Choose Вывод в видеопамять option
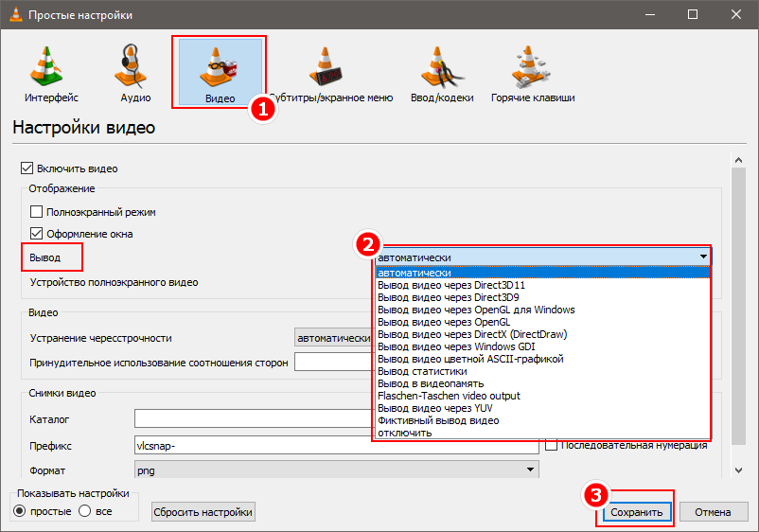 click(x=542, y=384)
